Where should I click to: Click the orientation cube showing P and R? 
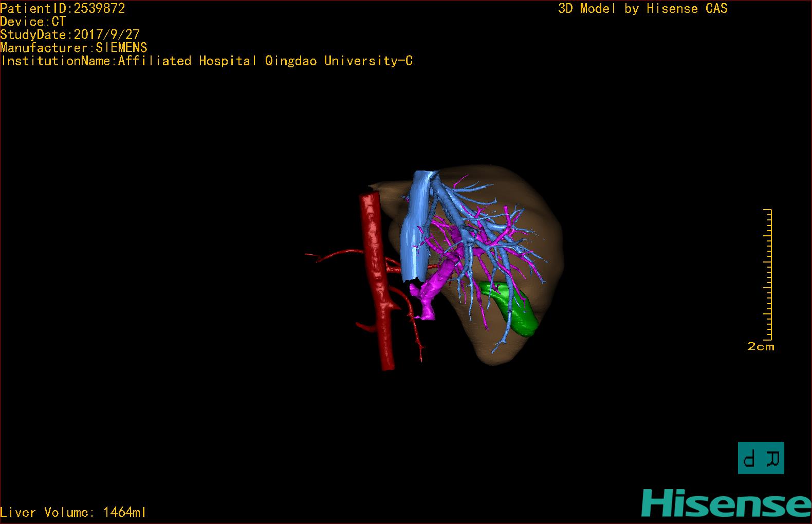[x=761, y=458]
